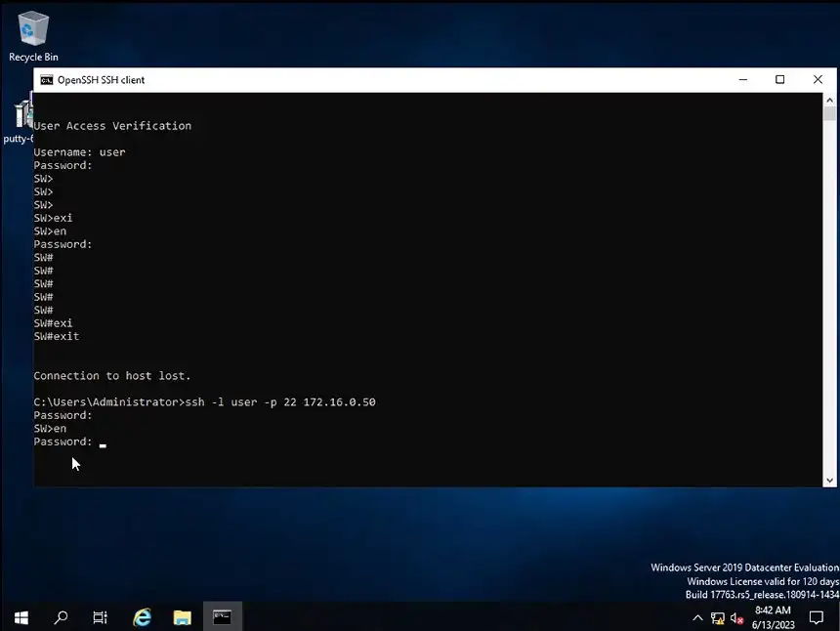The width and height of the screenshot is (840, 631).
Task: Click the scroll down arrow of terminal scrollbar
Action: (x=829, y=479)
